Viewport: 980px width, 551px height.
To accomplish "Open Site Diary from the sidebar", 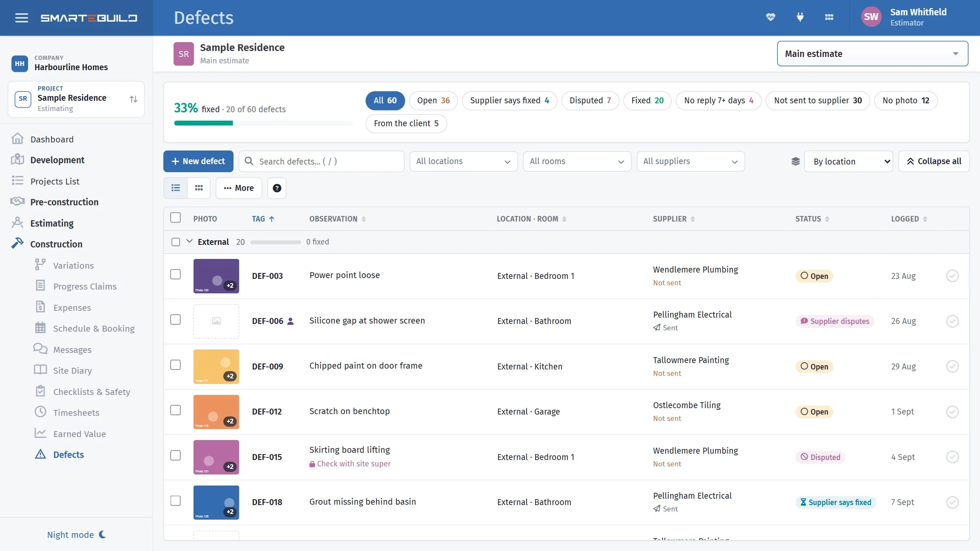I will pos(72,370).
